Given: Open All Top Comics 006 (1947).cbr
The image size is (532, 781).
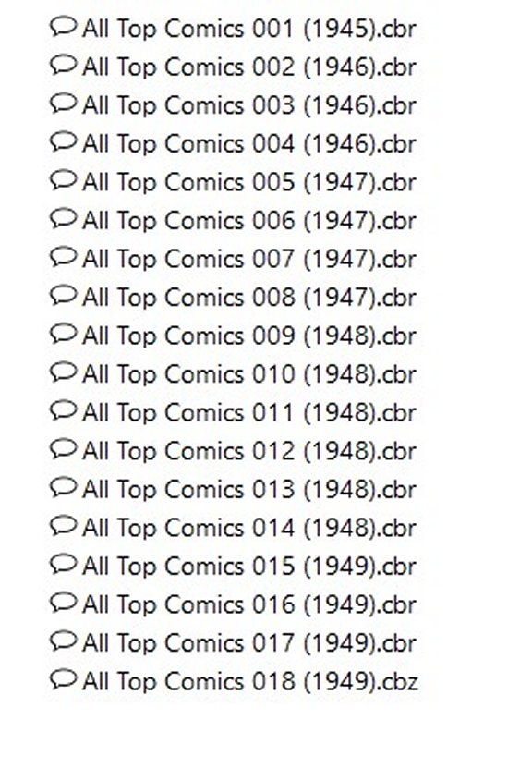Looking at the screenshot, I should pos(248,221).
